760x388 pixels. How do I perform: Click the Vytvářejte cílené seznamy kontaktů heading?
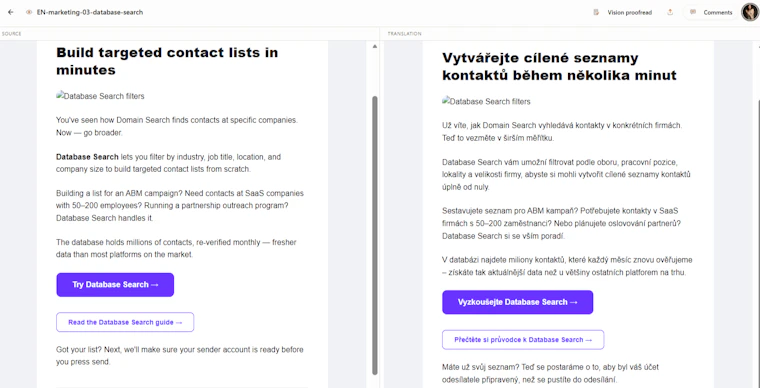click(x=559, y=67)
